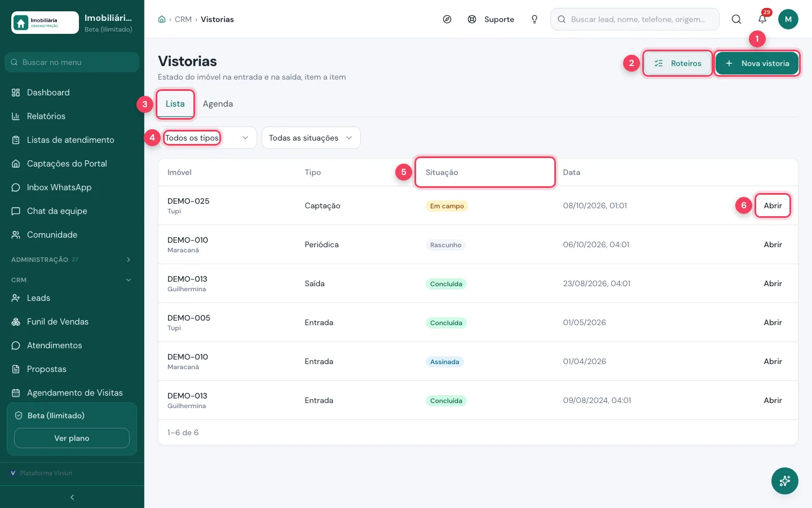The image size is (812, 508).
Task: Open Chat da equipe
Action: (x=72, y=211)
